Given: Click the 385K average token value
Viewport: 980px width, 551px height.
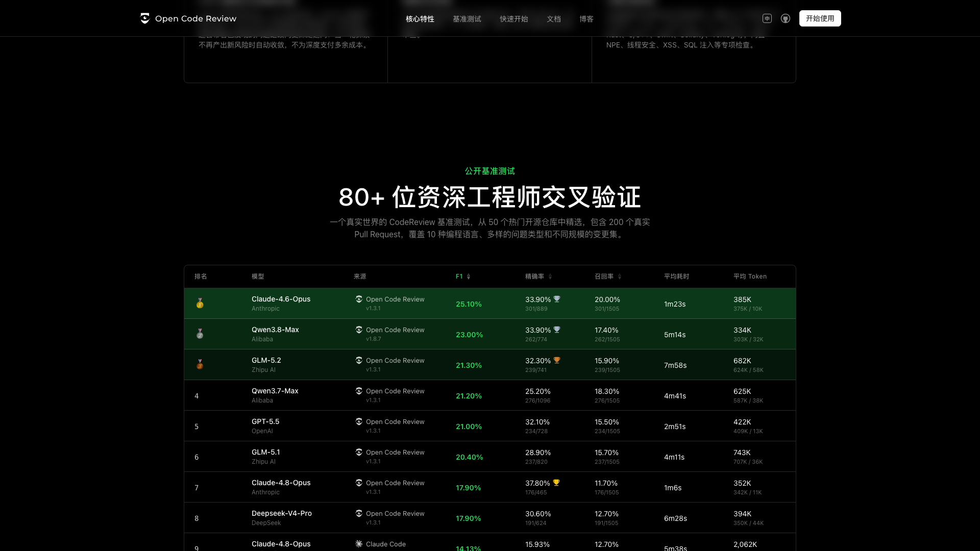Looking at the screenshot, I should pyautogui.click(x=742, y=299).
